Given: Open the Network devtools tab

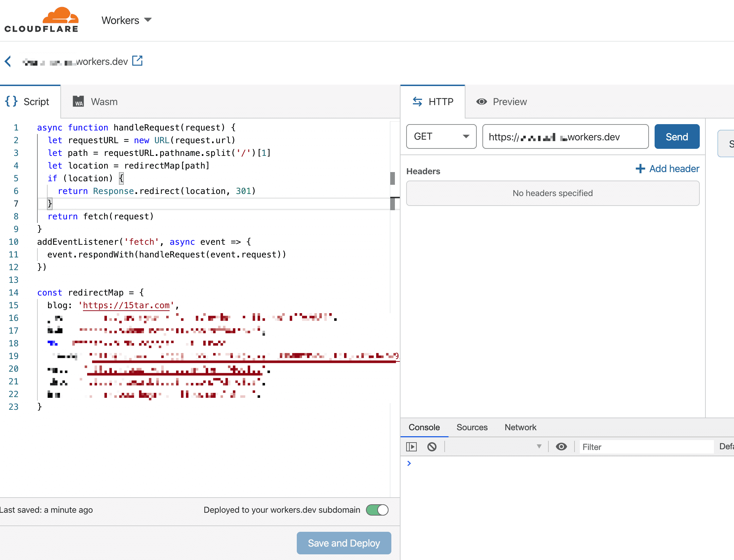Looking at the screenshot, I should click(520, 427).
